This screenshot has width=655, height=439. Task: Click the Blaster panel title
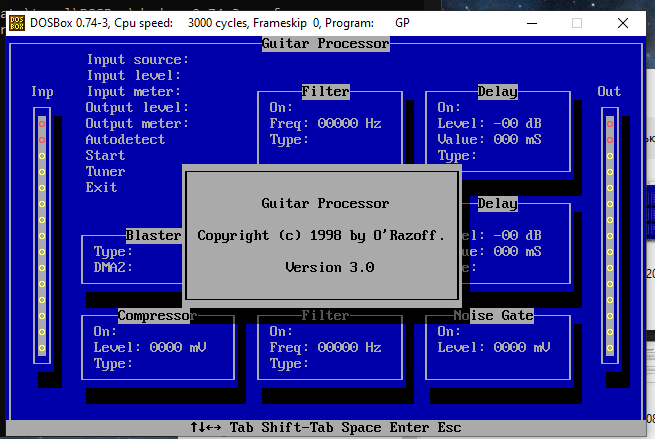pos(154,236)
